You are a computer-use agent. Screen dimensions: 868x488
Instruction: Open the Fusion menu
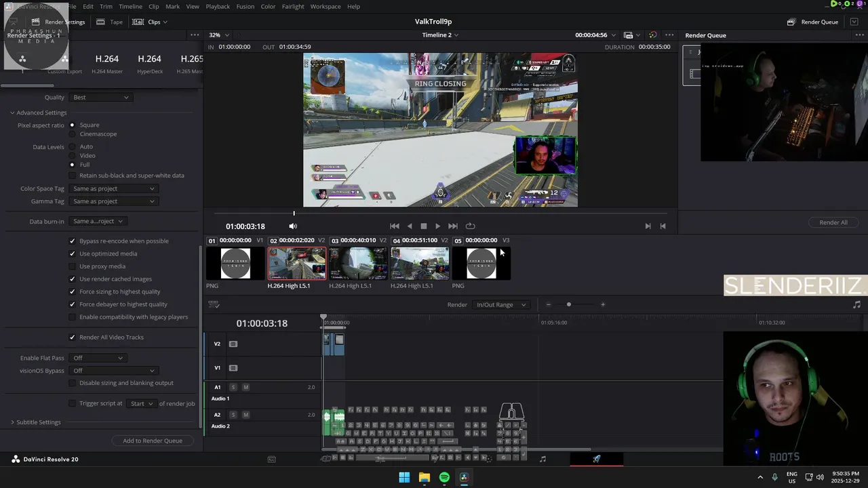click(x=245, y=7)
